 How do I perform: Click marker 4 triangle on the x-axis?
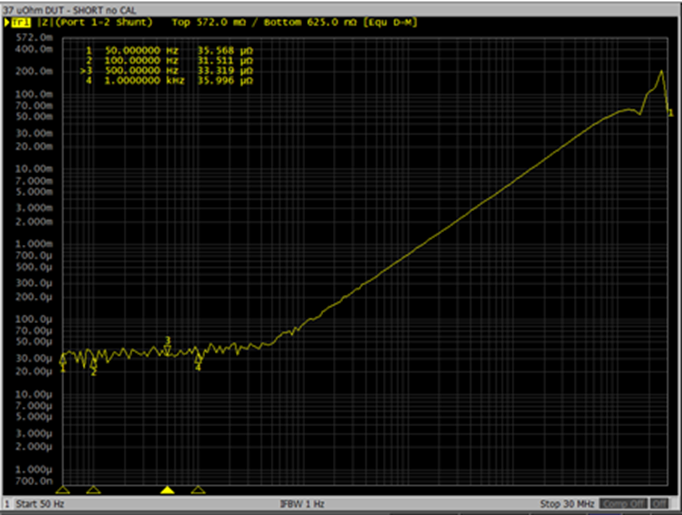(x=198, y=490)
